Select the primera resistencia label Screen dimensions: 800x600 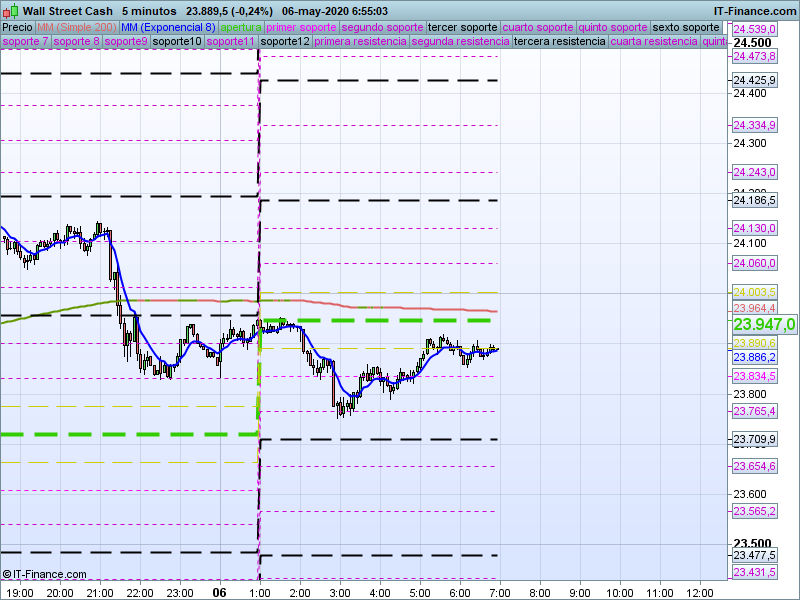pos(360,42)
